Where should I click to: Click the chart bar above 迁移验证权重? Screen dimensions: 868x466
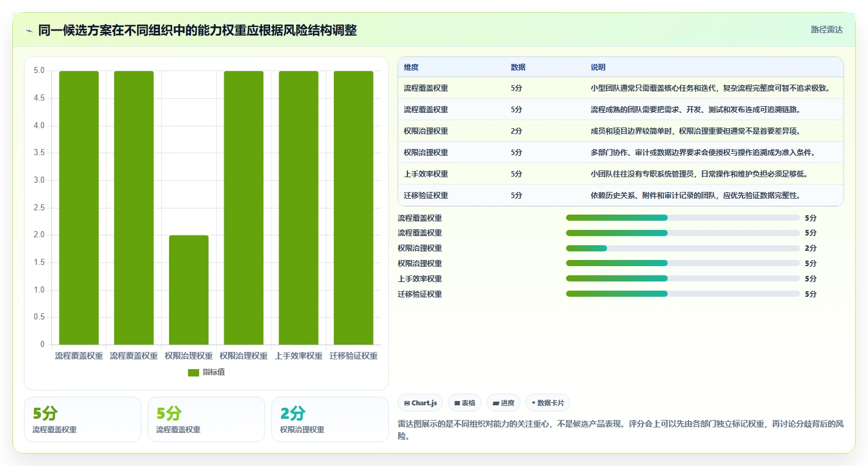pos(353,208)
